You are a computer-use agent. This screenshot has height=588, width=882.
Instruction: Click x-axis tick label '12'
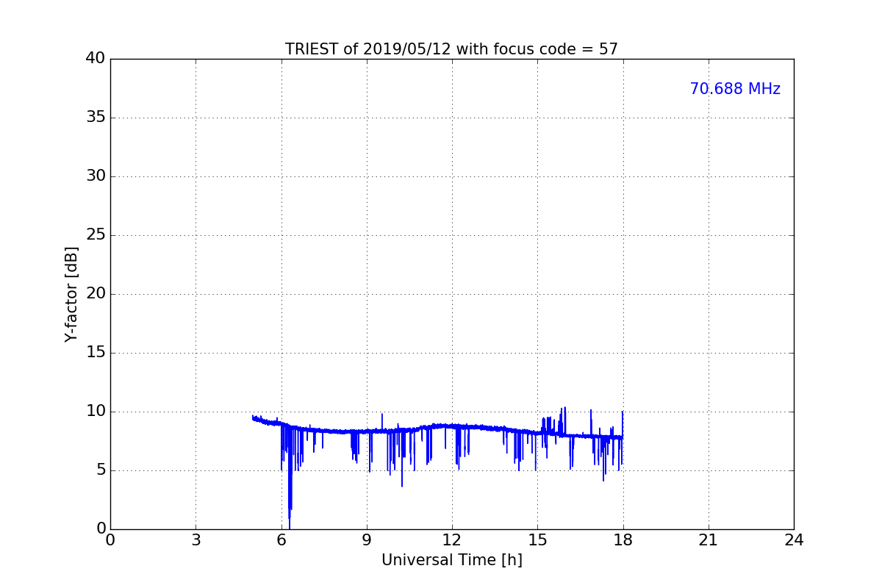click(452, 540)
